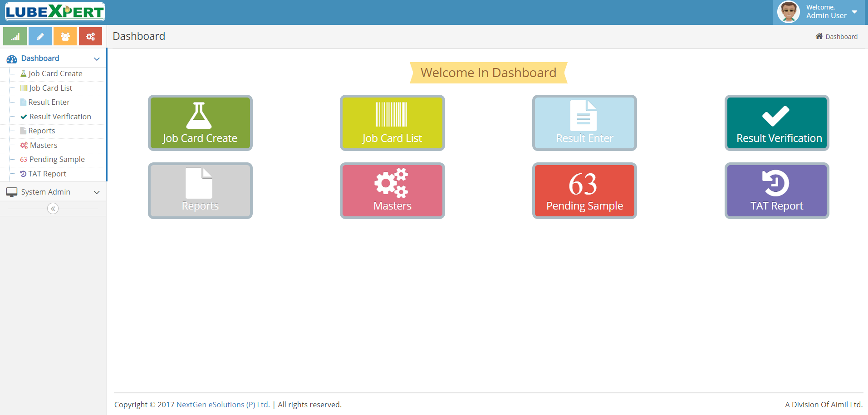Open Masters in sidebar
The width and height of the screenshot is (868, 415).
(44, 145)
